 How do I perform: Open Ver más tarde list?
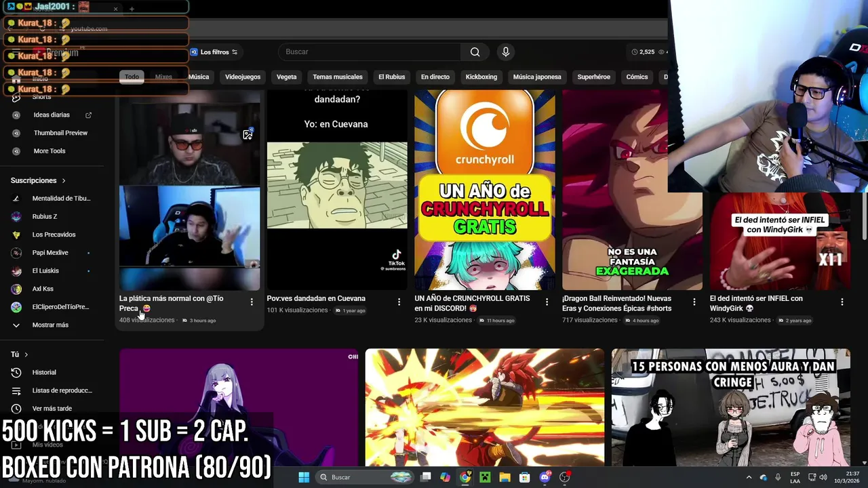coord(52,409)
